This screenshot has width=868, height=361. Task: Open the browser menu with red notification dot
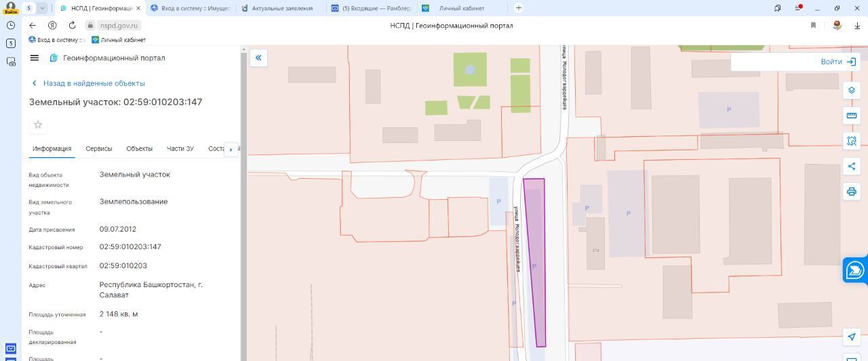coord(798,8)
